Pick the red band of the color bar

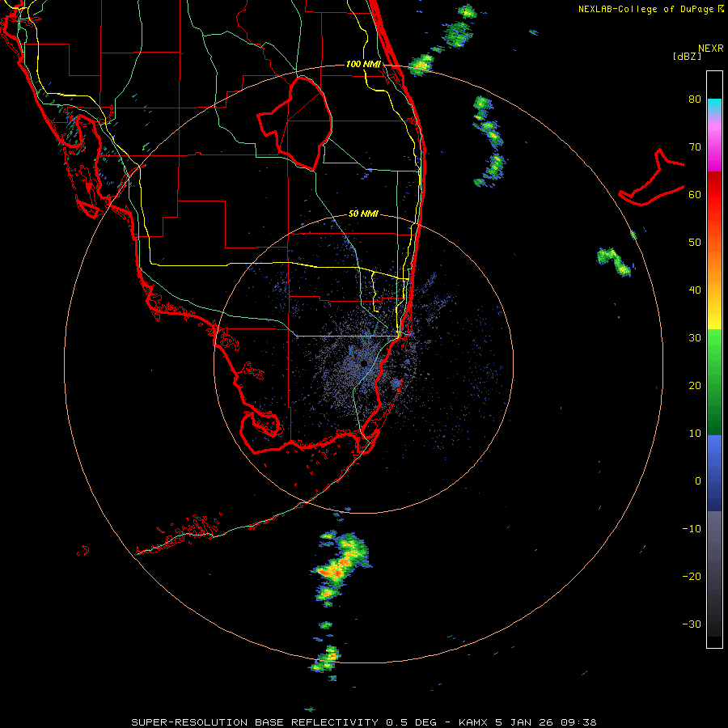click(x=714, y=195)
